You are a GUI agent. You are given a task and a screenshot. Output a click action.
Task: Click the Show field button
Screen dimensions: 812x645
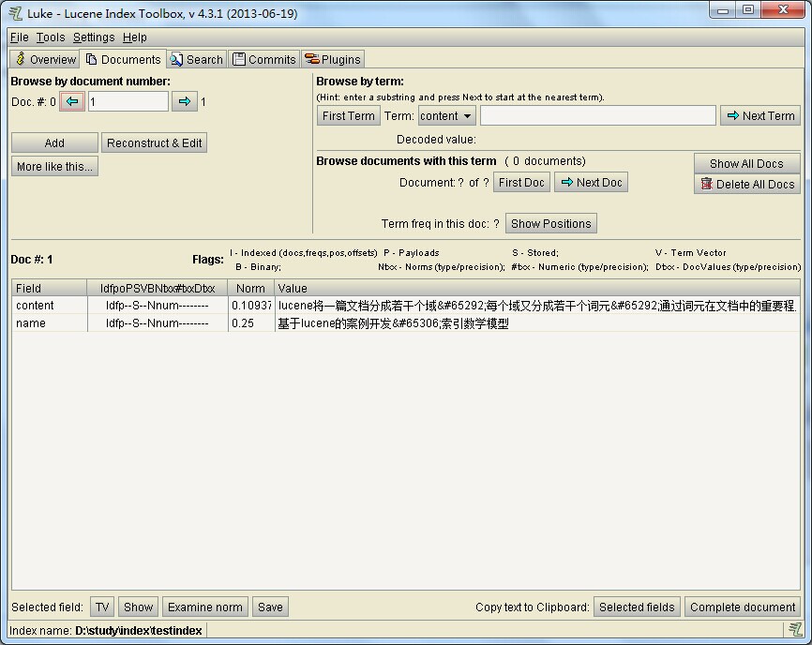tap(138, 607)
